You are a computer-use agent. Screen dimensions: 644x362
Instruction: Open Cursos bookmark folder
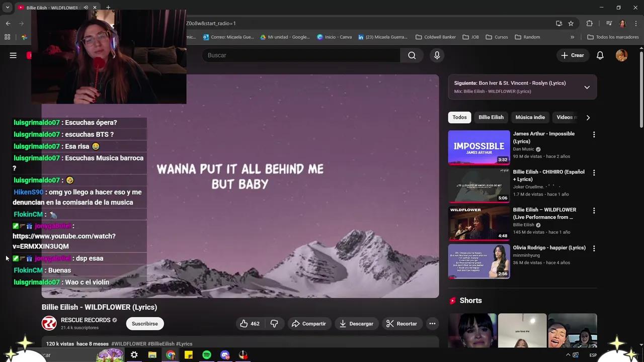tap(497, 37)
